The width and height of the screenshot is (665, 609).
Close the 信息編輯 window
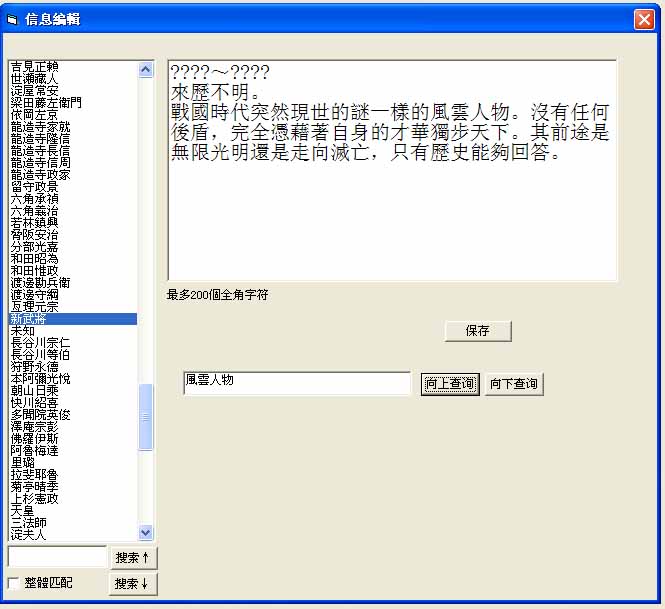pyautogui.click(x=644, y=19)
